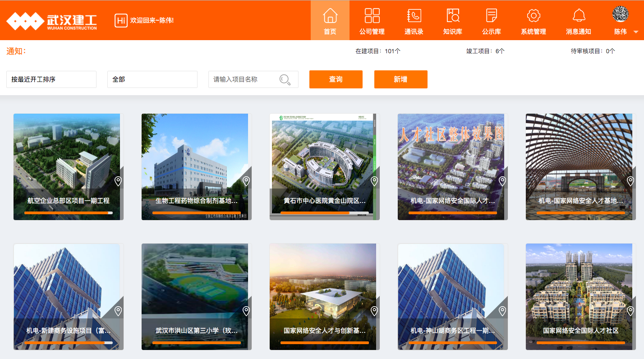The width and height of the screenshot is (644, 359).
Task: Open 公司管理 grid icon
Action: (372, 15)
